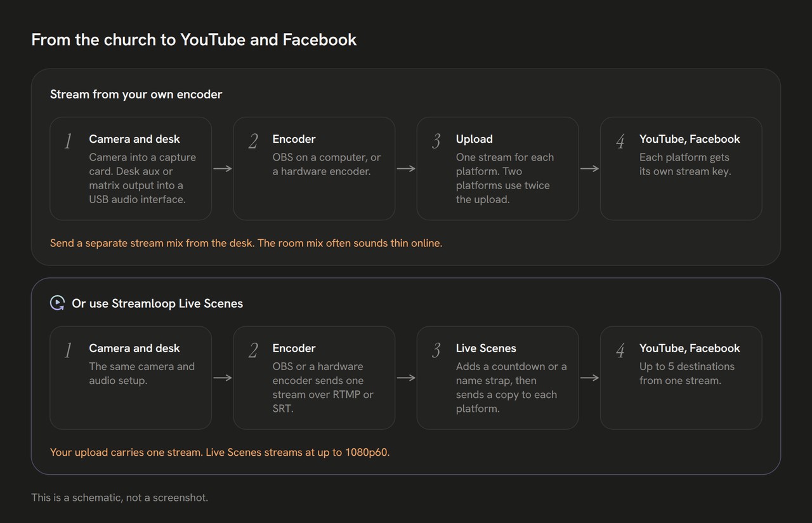
Task: Click "YouTube, Facebook" heading in own-encoder section
Action: point(690,139)
